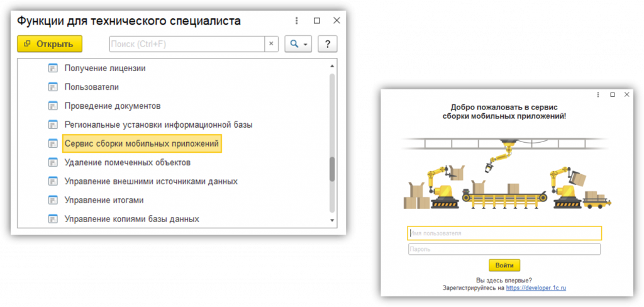The image size is (644, 307).
Task: Click the Войти button
Action: (504, 265)
